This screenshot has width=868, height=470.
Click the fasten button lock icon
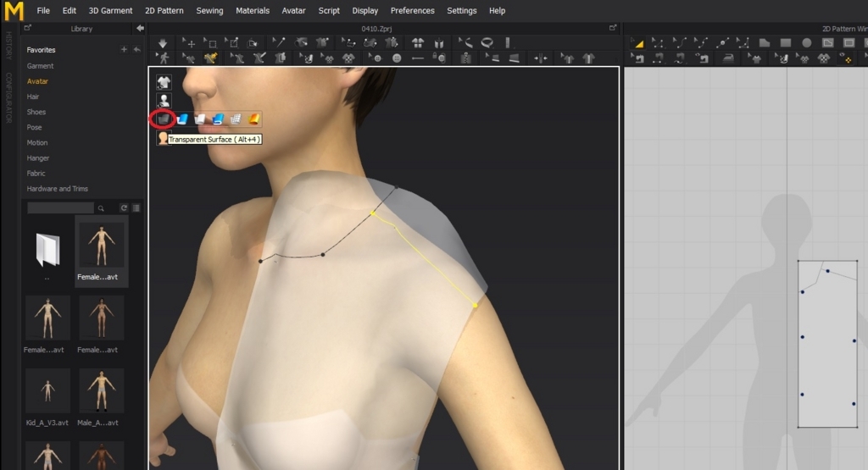pyautogui.click(x=439, y=58)
